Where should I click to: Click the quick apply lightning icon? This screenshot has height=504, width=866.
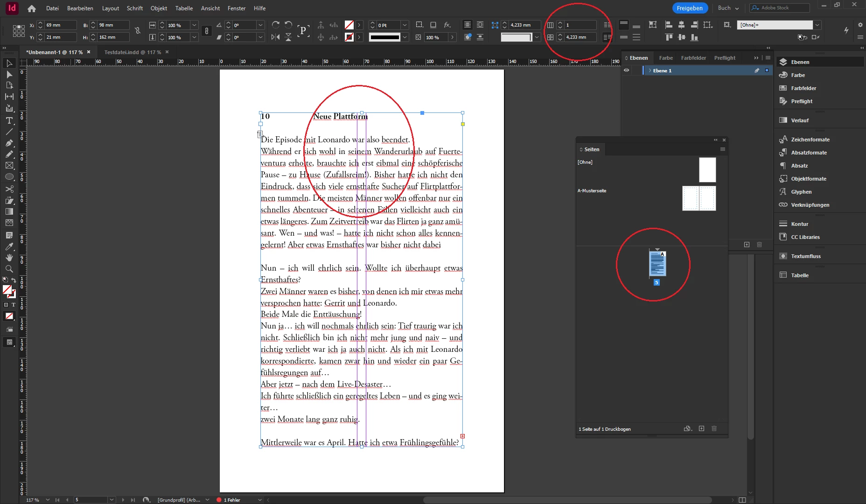(846, 30)
